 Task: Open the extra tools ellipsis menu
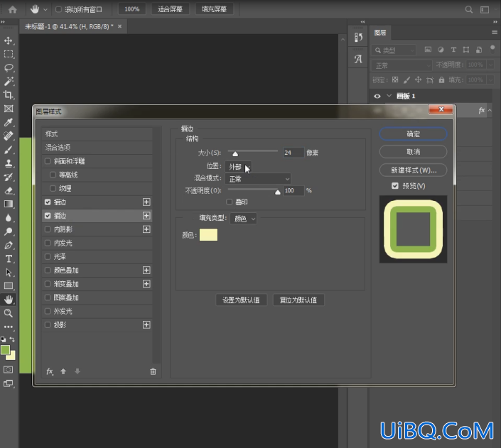[x=9, y=327]
